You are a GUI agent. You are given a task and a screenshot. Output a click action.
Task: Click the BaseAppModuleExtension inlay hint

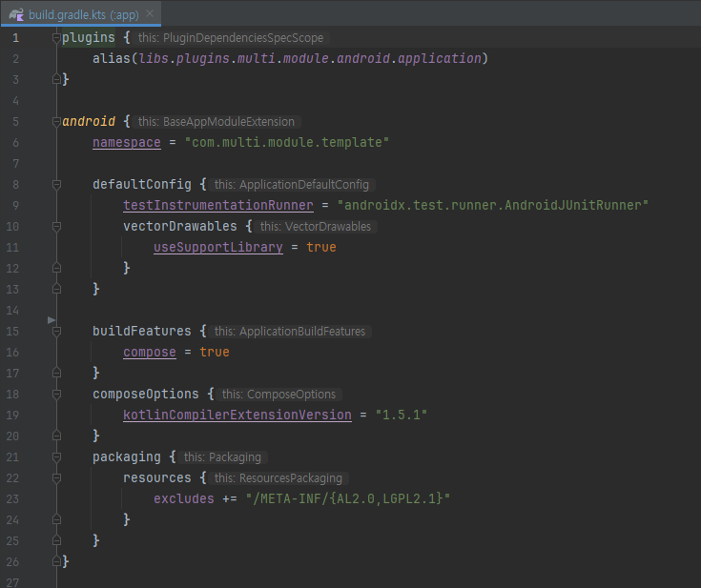point(216,122)
